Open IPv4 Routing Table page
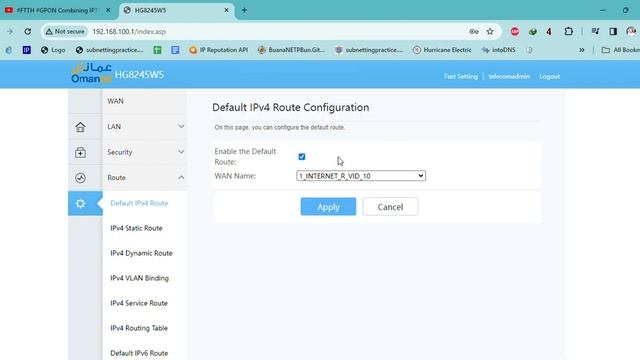This screenshot has height=360, width=640. [x=139, y=328]
